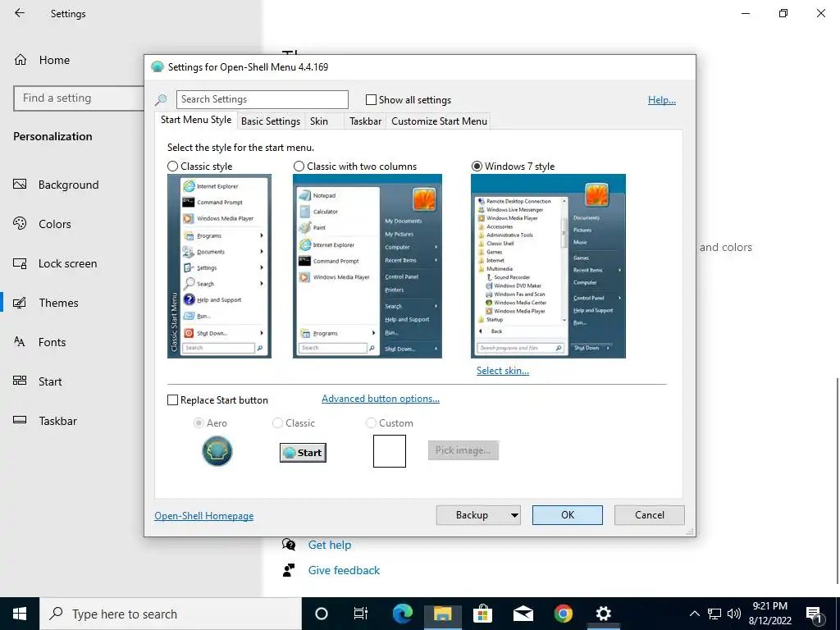Screen dimensions: 840x630
Task: Click the Settings back arrow
Action: click(20, 13)
